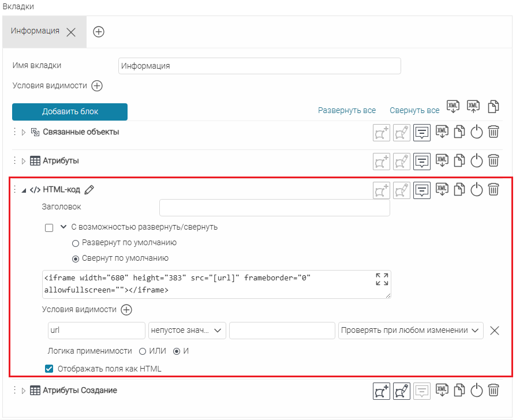Copy the Связанные объекты block

(459, 132)
